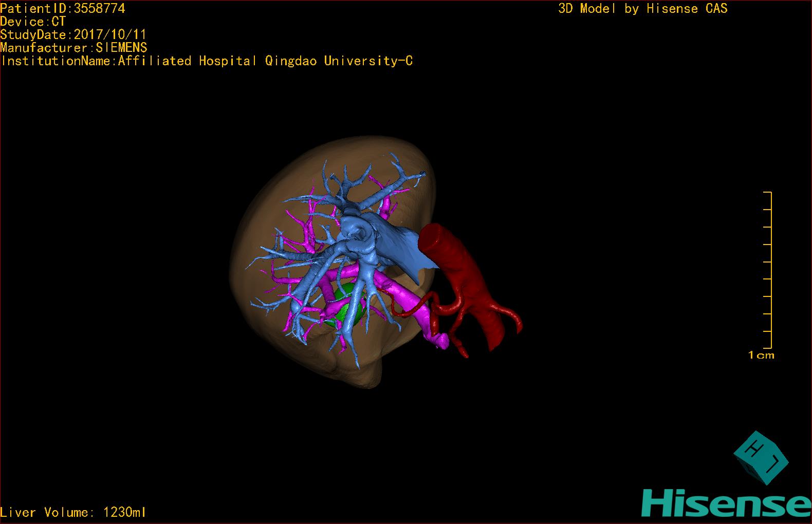Click the InstitutionName Affiliated Hospital text
Viewport: 812px width, 524px height.
[207, 61]
